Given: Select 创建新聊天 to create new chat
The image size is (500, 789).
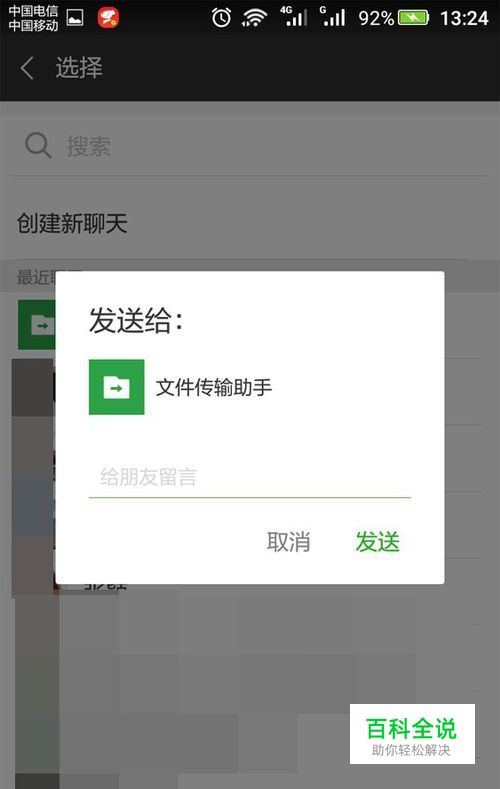Looking at the screenshot, I should [x=72, y=223].
